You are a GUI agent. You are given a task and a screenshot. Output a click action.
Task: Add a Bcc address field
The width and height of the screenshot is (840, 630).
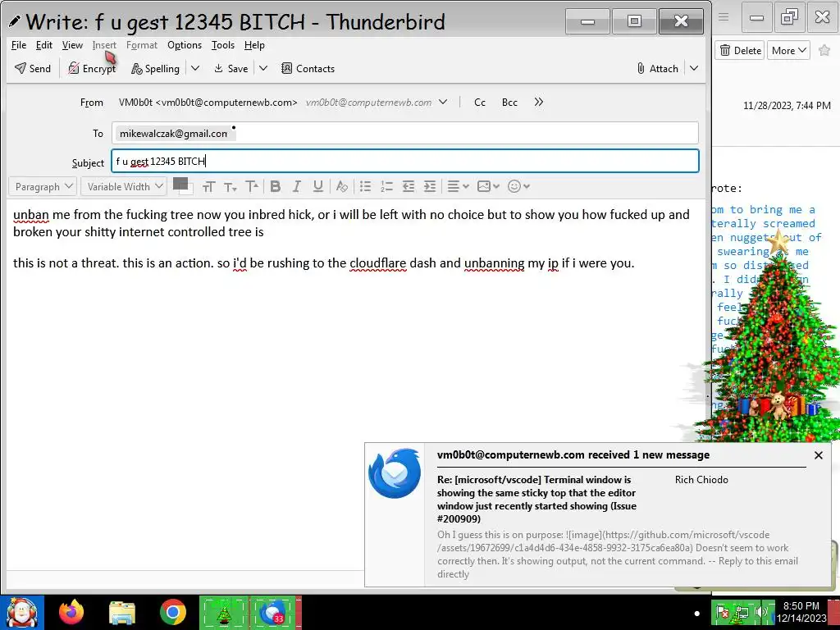[x=509, y=103]
